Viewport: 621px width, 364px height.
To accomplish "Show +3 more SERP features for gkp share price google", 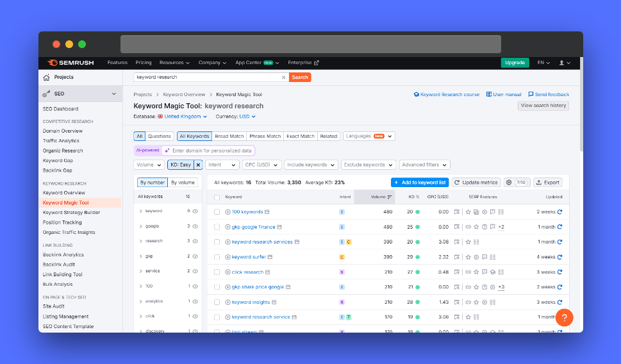I will tap(501, 287).
